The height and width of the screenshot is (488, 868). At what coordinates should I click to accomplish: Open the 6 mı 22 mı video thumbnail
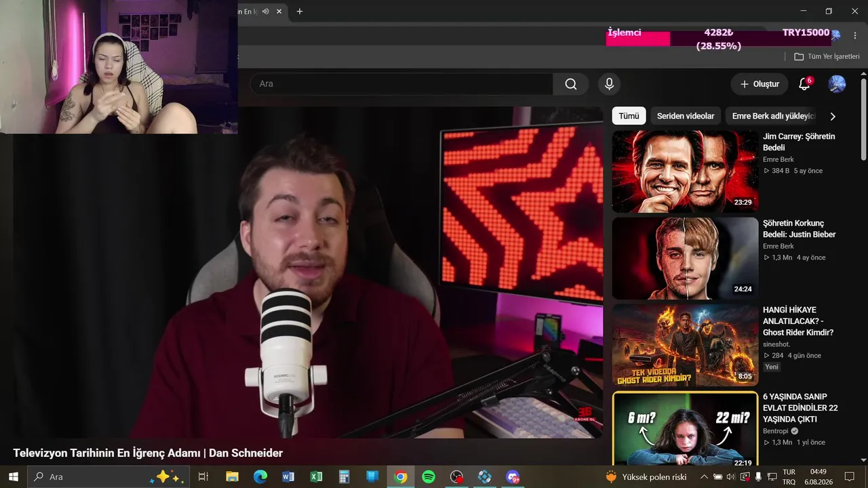(685, 429)
